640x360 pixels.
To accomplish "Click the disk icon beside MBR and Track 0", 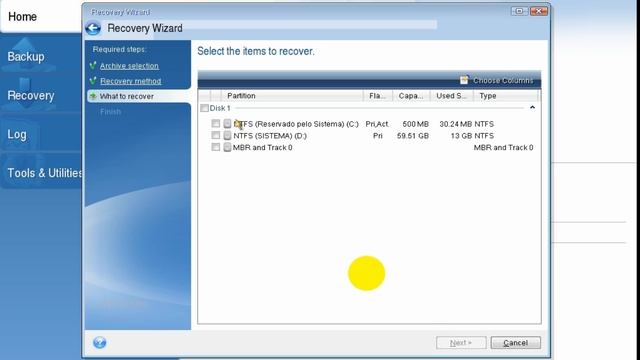I will (x=227, y=147).
